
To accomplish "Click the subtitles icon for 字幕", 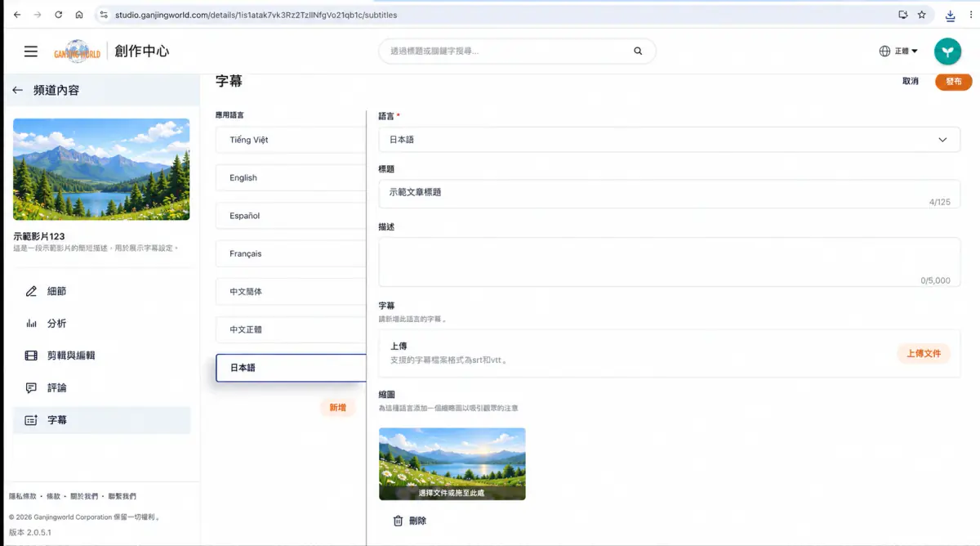I will [32, 420].
